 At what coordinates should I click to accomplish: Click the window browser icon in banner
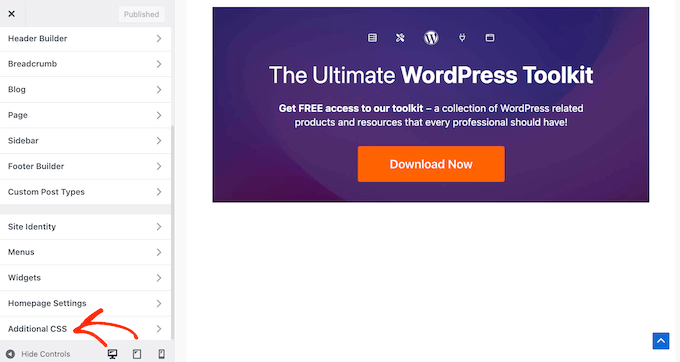tap(490, 38)
